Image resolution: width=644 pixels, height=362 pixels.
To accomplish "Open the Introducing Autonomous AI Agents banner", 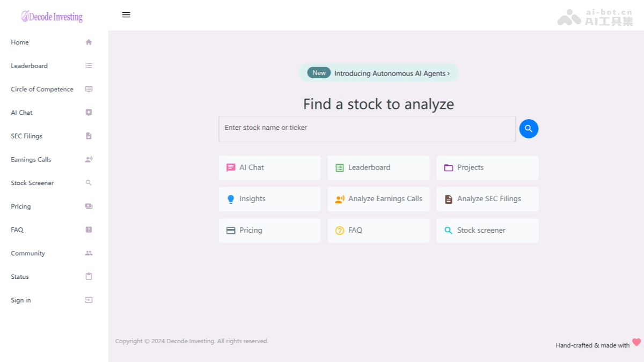I will pos(378,72).
